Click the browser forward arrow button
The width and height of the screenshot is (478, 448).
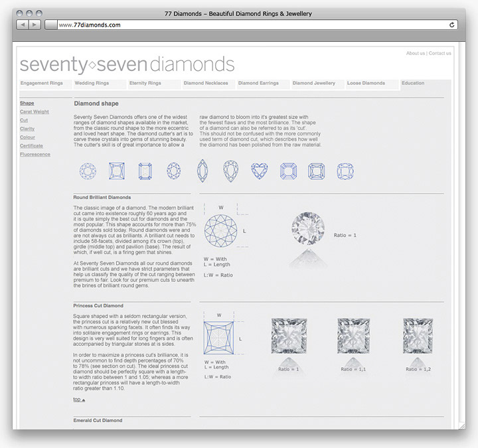coord(35,25)
